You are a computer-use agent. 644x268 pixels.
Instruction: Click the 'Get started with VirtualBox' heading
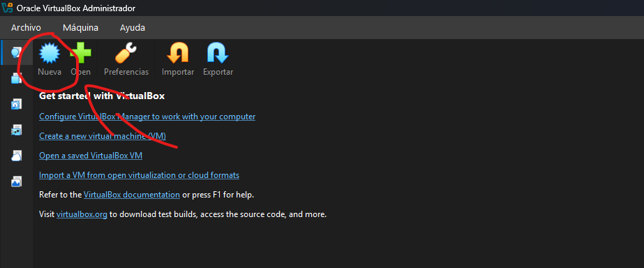click(102, 96)
